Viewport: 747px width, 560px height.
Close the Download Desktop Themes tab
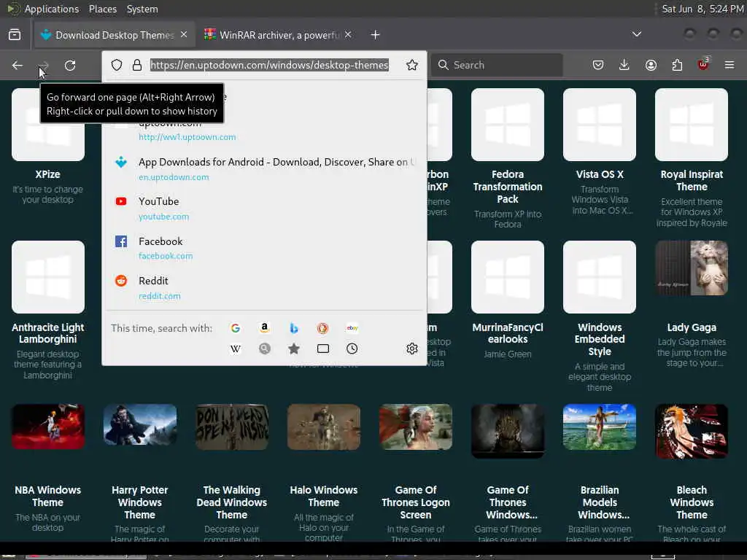[184, 34]
